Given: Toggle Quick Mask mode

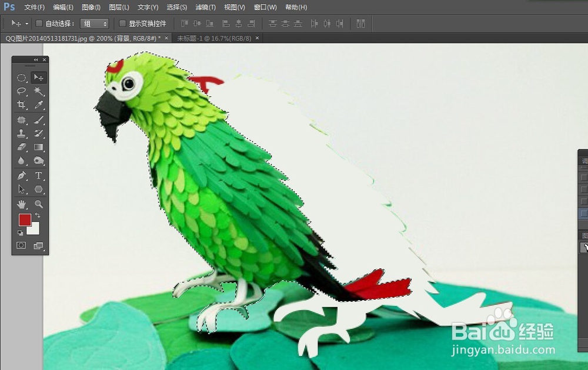Looking at the screenshot, I should coord(21,245).
